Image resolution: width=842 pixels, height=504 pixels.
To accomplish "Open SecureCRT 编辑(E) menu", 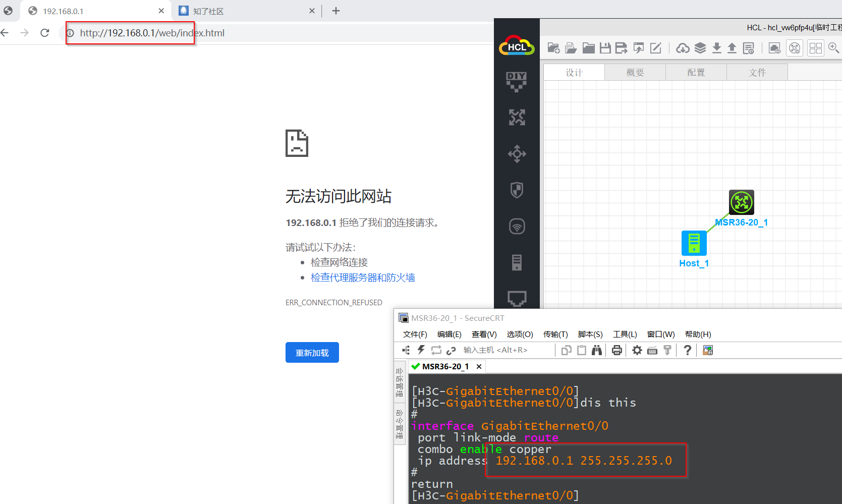I will point(449,334).
